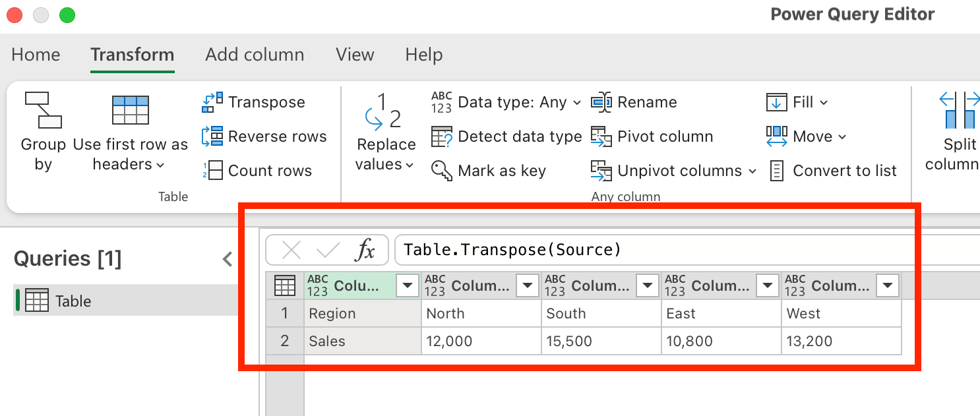Image resolution: width=980 pixels, height=416 pixels.
Task: Expand the Data type: Any dropdown arrow
Action: click(577, 103)
